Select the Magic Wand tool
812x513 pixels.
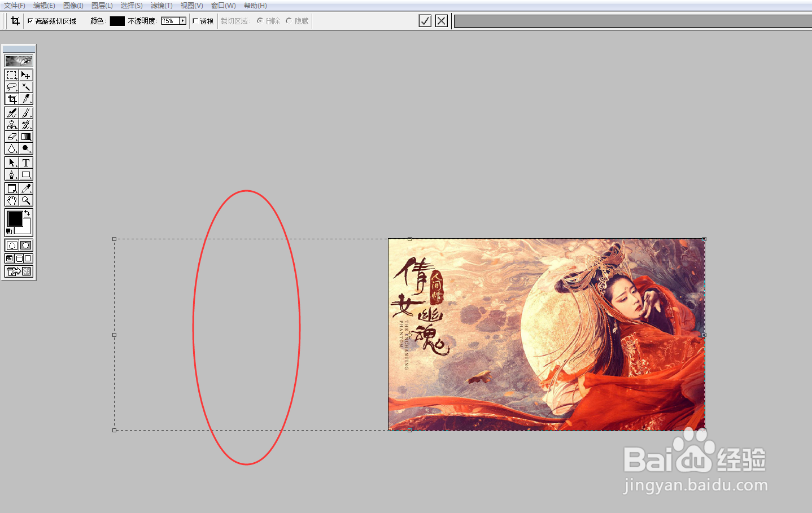(x=26, y=87)
